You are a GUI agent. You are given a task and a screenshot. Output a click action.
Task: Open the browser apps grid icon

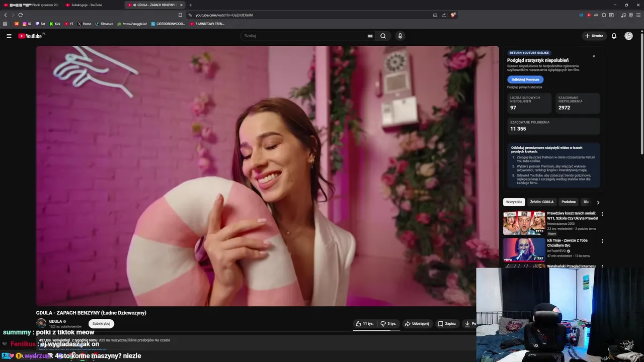5,24
